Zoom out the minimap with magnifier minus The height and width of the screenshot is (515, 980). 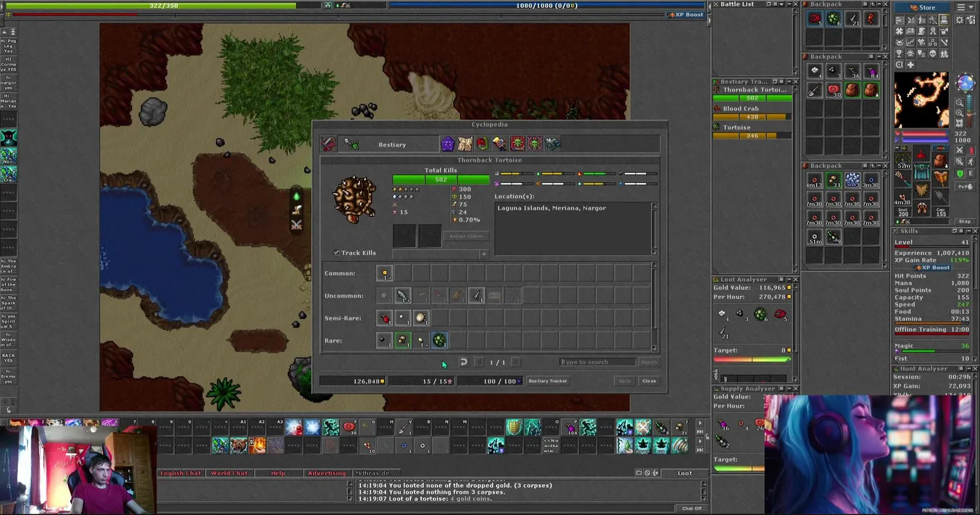(960, 103)
